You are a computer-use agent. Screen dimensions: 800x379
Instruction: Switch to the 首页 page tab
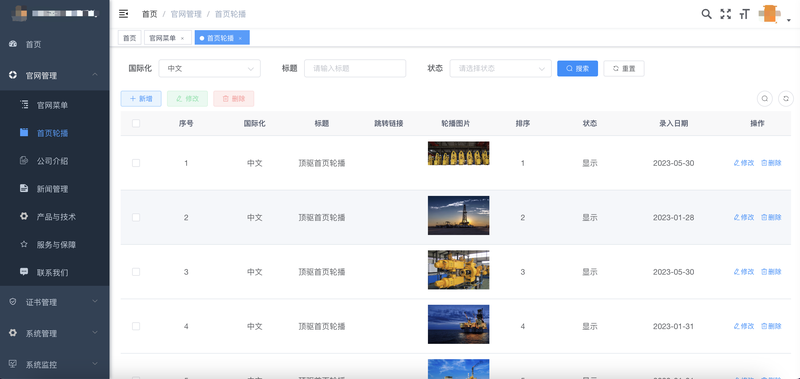(x=130, y=38)
